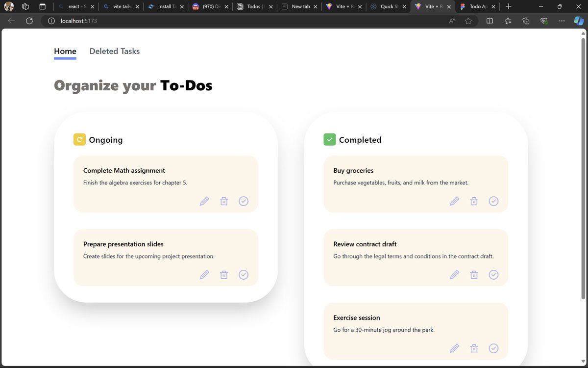Screen dimensions: 588x368
Task: Open Browser essentials heart icon
Action: 544,21
